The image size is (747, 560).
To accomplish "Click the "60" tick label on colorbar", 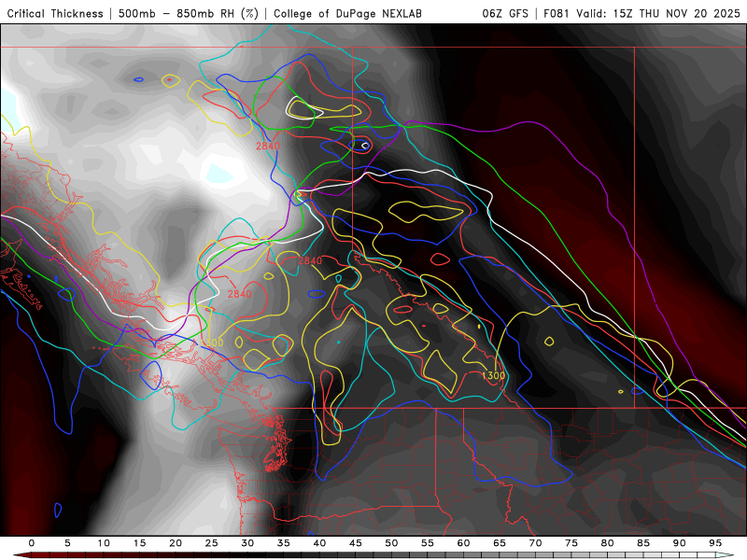I will [463, 543].
